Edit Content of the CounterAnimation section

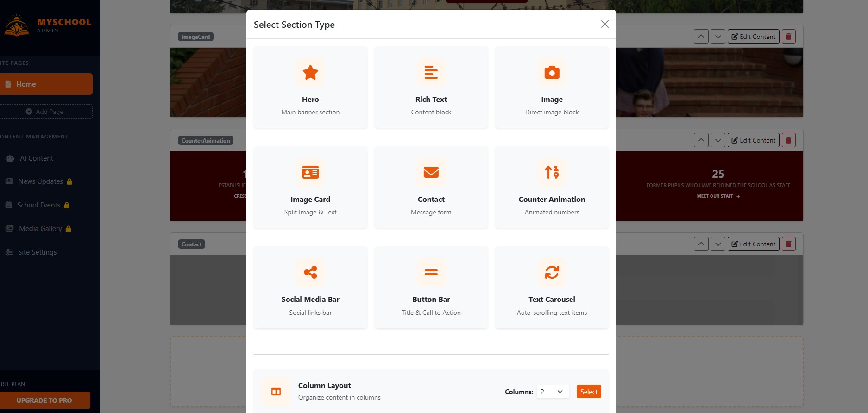[x=753, y=140]
